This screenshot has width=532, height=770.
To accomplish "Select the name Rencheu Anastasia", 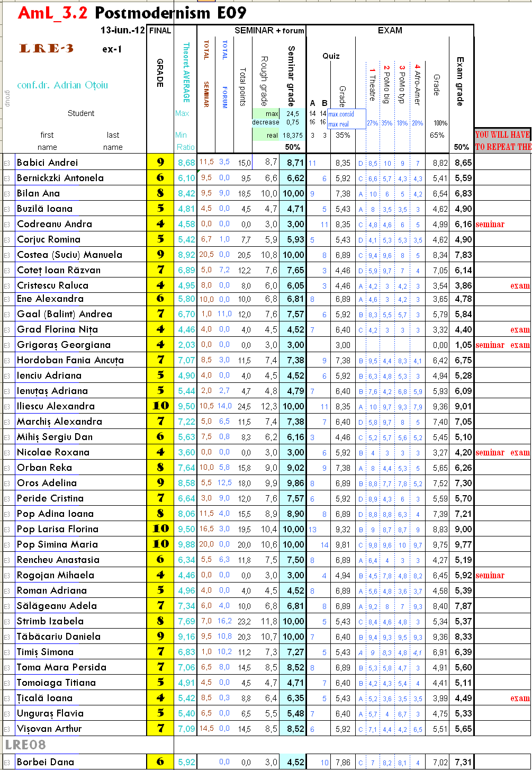I will coord(58,560).
